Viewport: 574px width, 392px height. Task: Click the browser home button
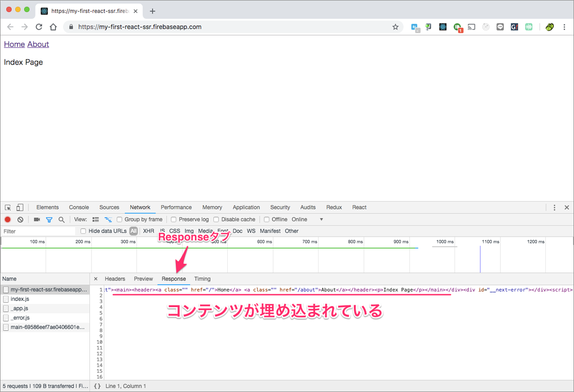[x=54, y=27]
